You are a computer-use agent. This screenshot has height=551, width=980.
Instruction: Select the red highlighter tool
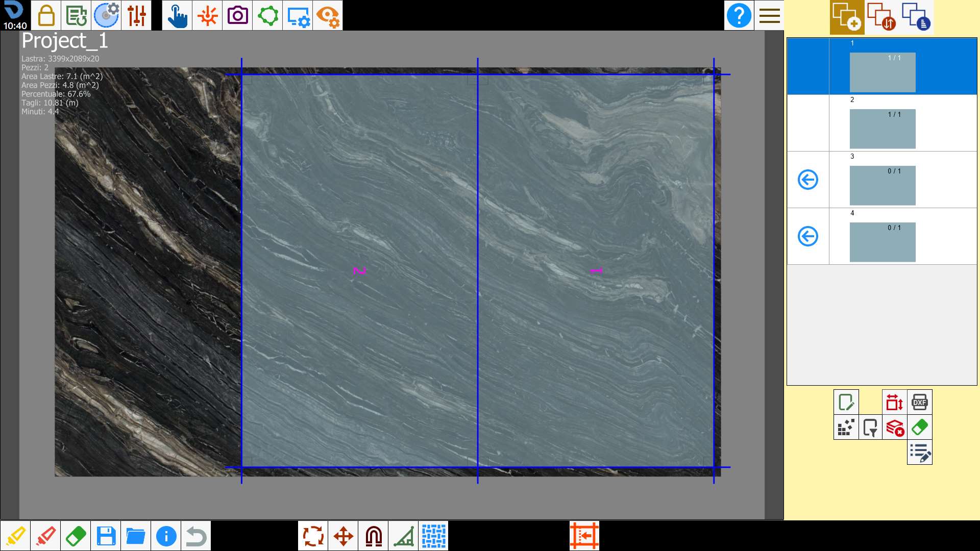(x=45, y=536)
